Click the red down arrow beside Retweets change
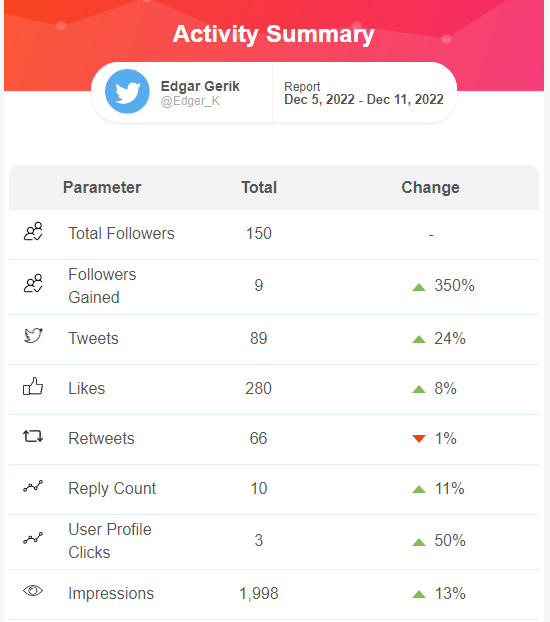This screenshot has height=622, width=550. click(x=419, y=439)
